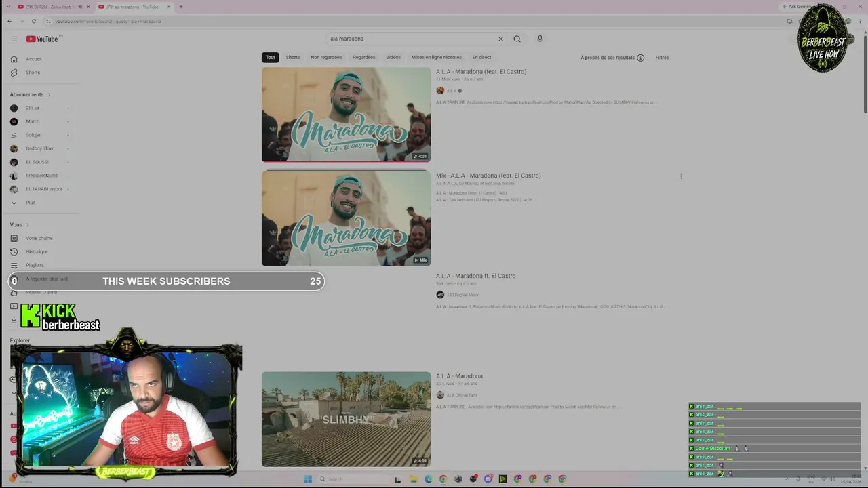868x488 pixels.
Task: Open 'A.L.A - Maradona (feat. El Castro)' title link
Action: click(x=481, y=72)
